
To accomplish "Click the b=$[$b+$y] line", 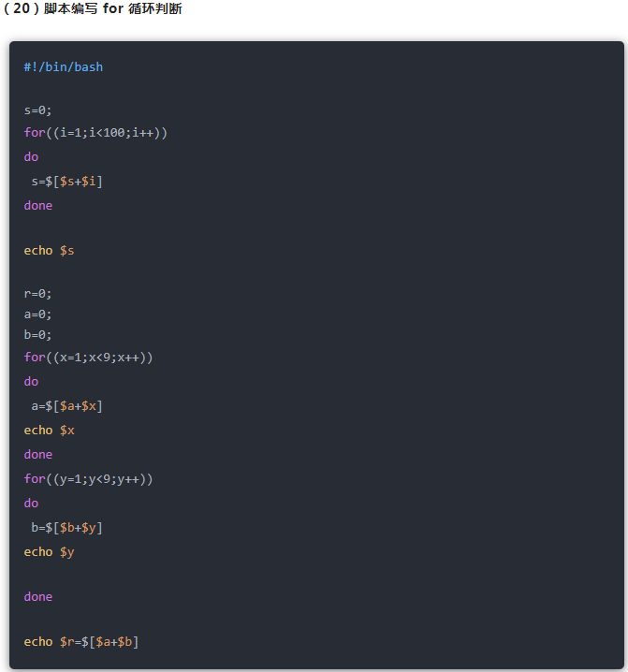I will (x=66, y=527).
